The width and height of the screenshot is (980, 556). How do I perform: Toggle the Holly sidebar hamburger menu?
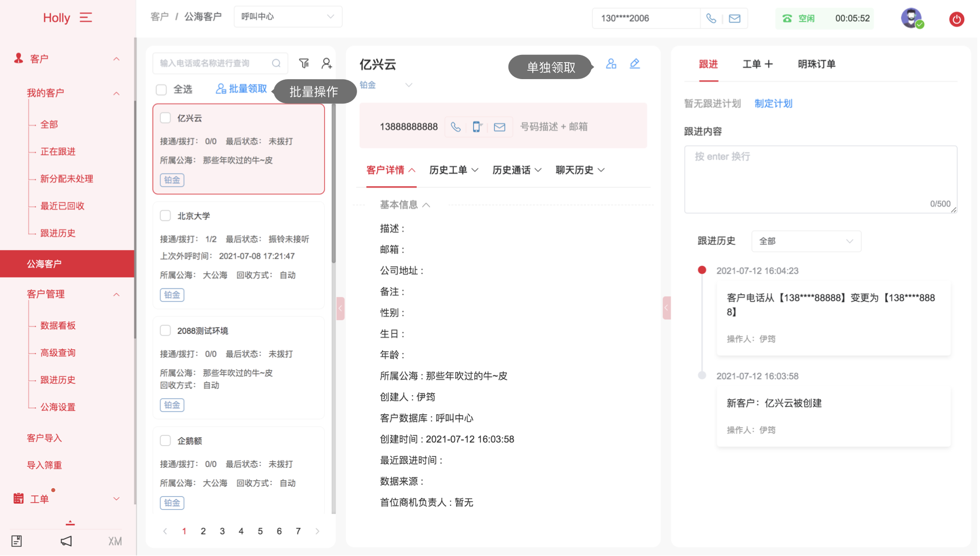tap(86, 18)
